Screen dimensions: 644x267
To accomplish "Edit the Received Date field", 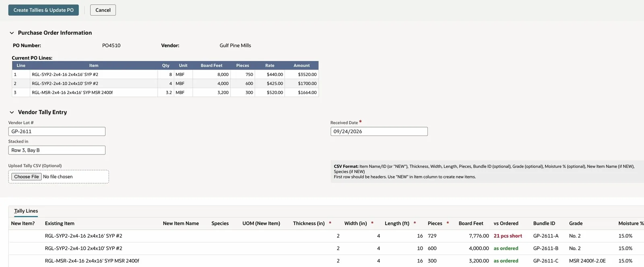I will click(379, 131).
